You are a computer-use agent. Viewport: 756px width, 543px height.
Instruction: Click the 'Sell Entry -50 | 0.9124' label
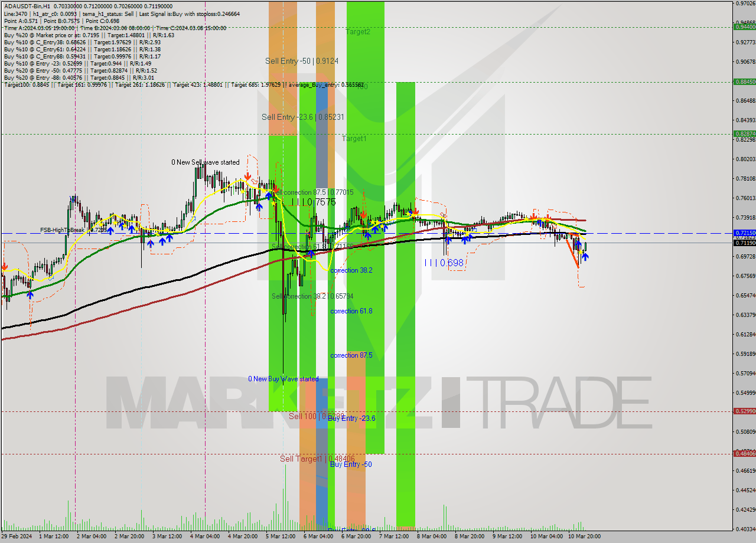point(302,61)
